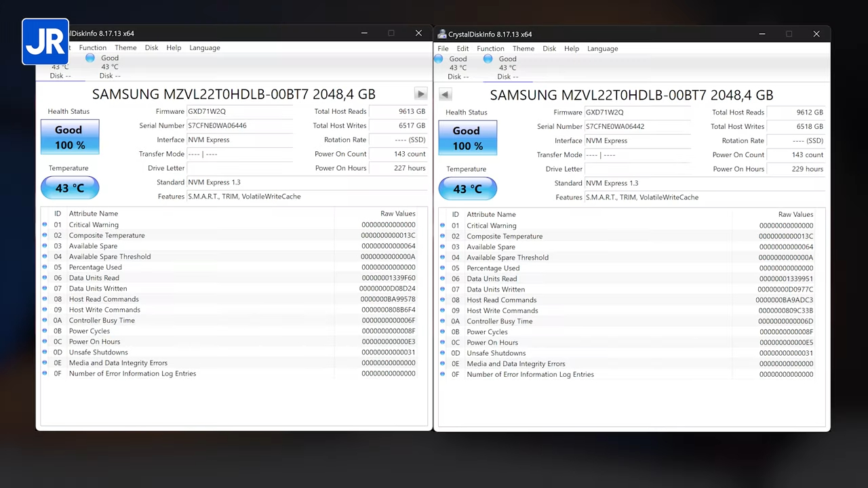This screenshot has width=868, height=488.
Task: Click the Raw Values column header in right window
Action: tap(795, 214)
